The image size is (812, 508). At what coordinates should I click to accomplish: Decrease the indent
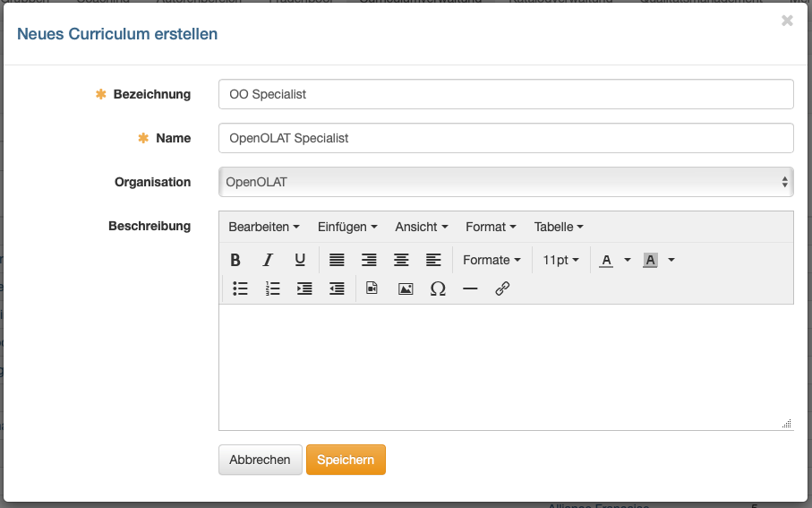point(338,288)
